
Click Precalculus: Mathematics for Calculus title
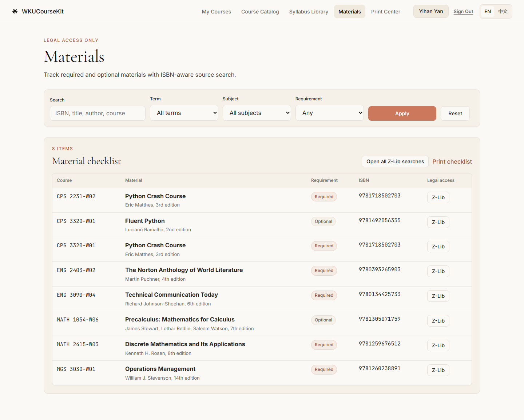180,319
